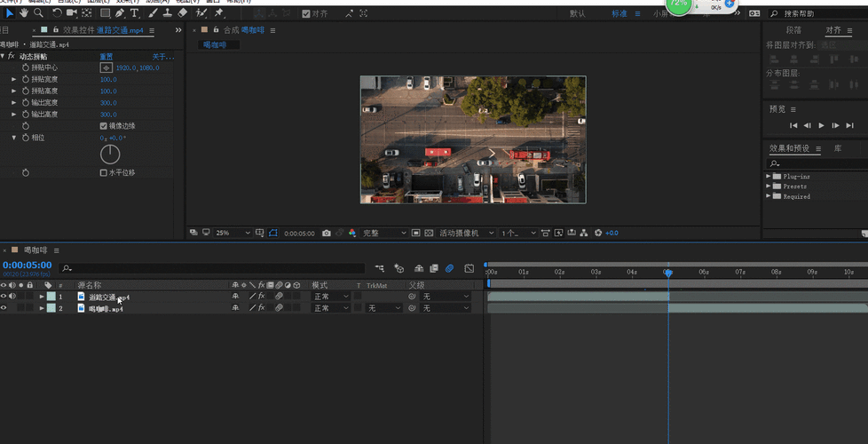This screenshot has height=444, width=868.
Task: Click 重置 to reset 动态拼贴
Action: [x=107, y=57]
